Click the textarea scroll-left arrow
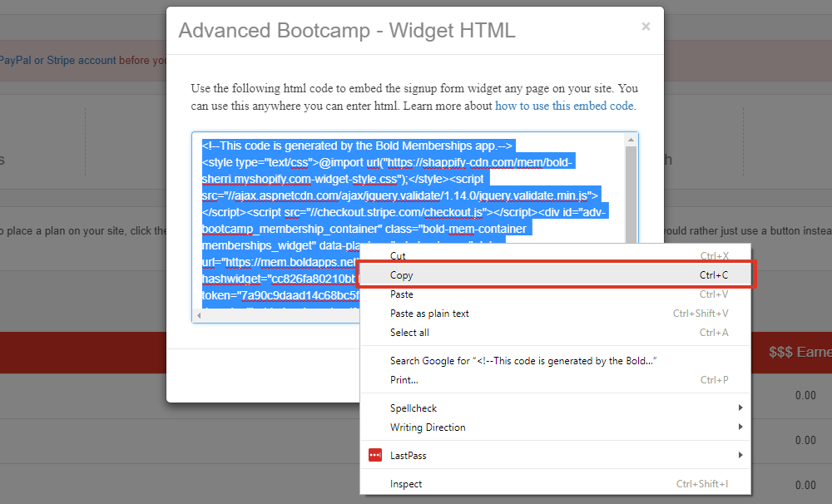 (199, 315)
